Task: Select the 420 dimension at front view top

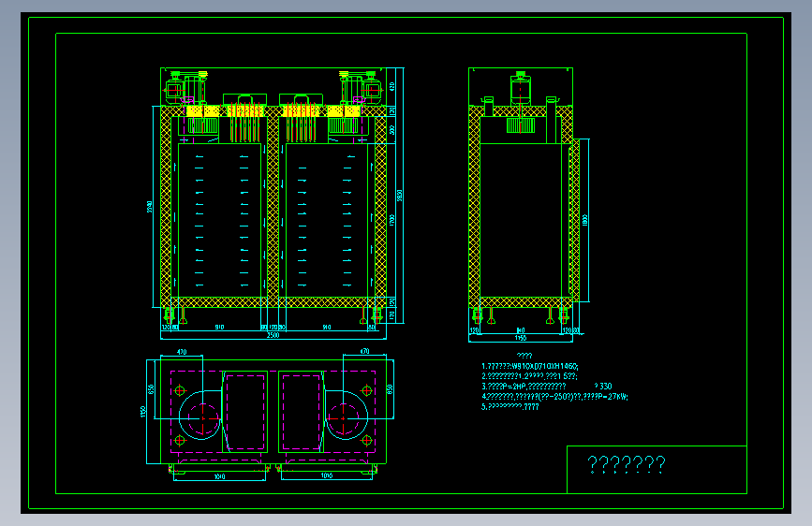Action: click(x=392, y=86)
